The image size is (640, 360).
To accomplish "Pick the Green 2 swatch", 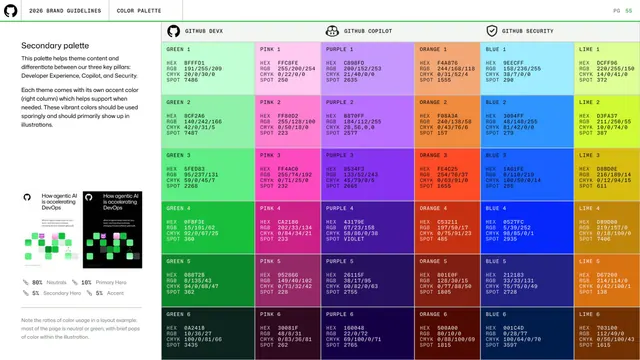I will point(208,121).
